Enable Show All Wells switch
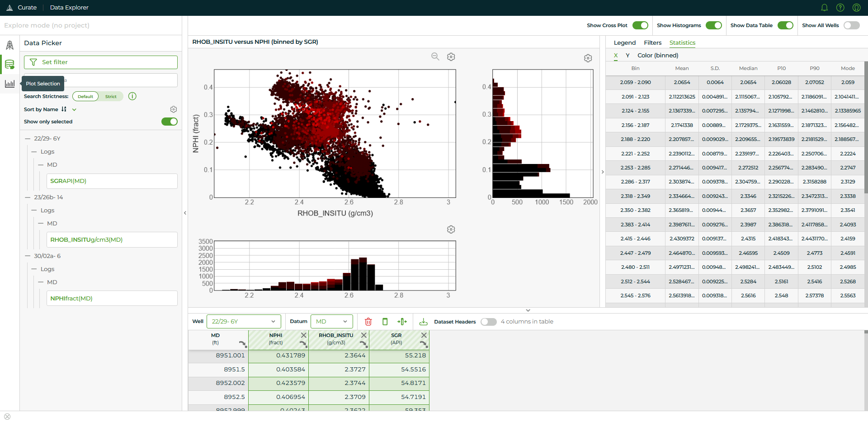Image resolution: width=868 pixels, height=422 pixels. 852,25
